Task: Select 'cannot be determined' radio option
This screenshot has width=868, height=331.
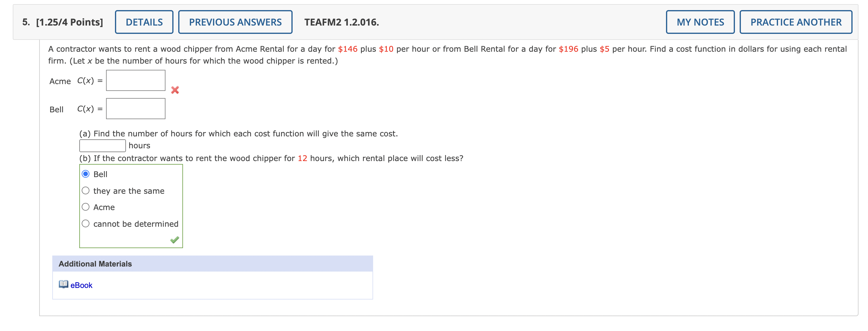Action: (86, 223)
